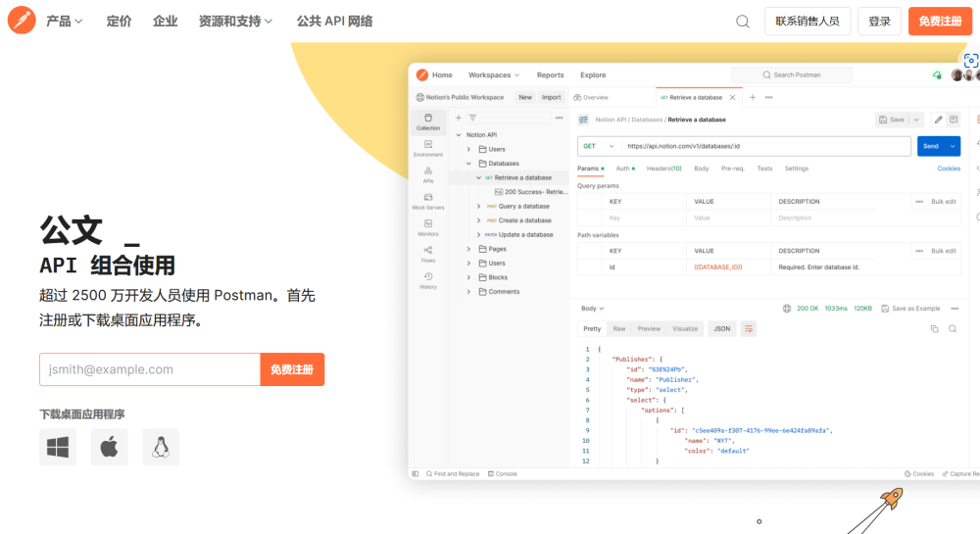Screen dimensions: 980x534
Task: Click the plus icon above the collection tree
Action: tap(458, 118)
